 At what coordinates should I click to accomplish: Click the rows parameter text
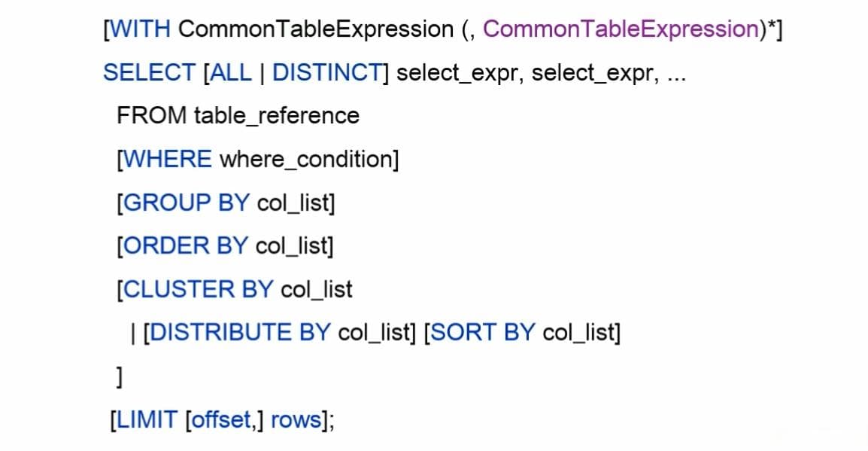click(x=296, y=421)
